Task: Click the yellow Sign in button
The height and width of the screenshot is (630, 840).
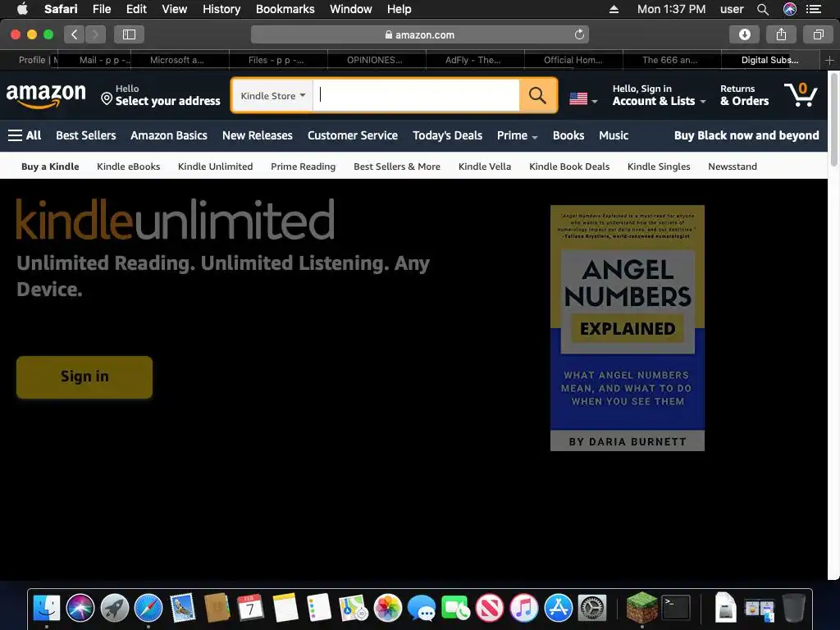Action: (84, 377)
